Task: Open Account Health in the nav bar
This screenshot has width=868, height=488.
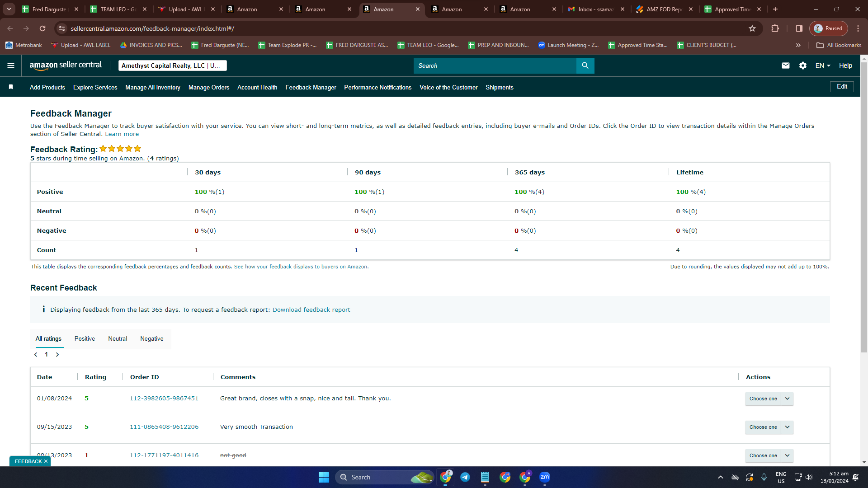Action: coord(257,87)
